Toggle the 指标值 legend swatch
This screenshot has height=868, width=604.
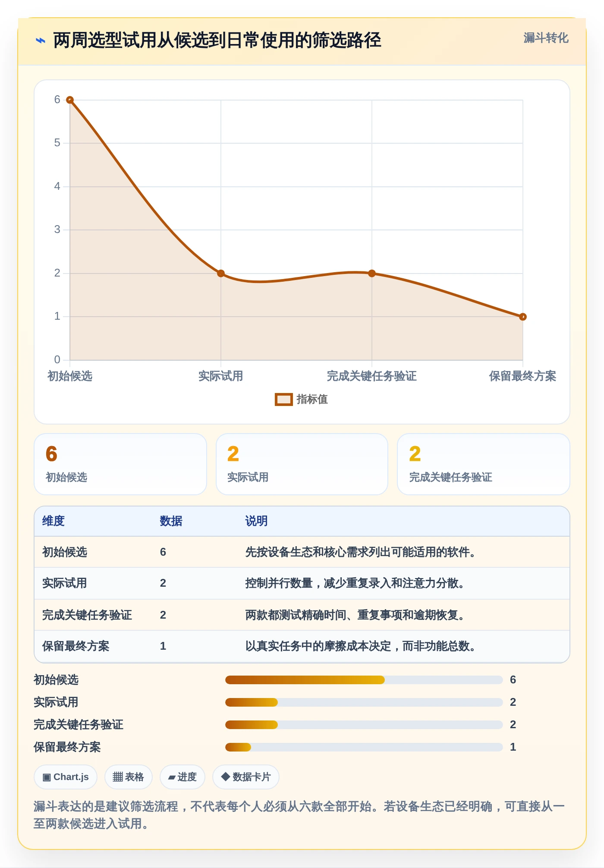point(284,399)
